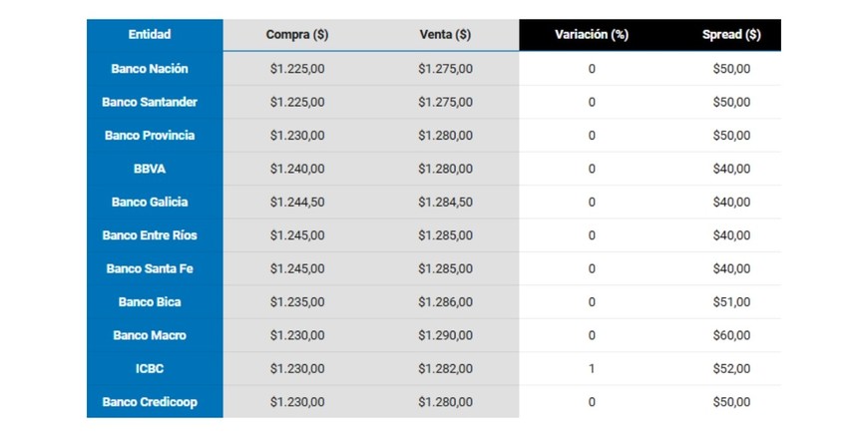868x437 pixels.
Task: Select the Venta ($) column header
Action: click(x=445, y=35)
